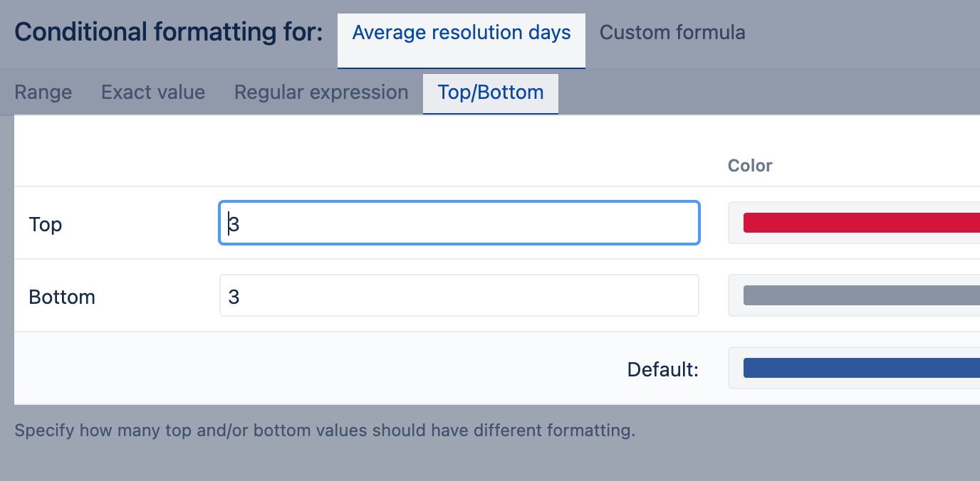Click the Default: label text
The width and height of the screenshot is (980, 481).
(x=662, y=369)
